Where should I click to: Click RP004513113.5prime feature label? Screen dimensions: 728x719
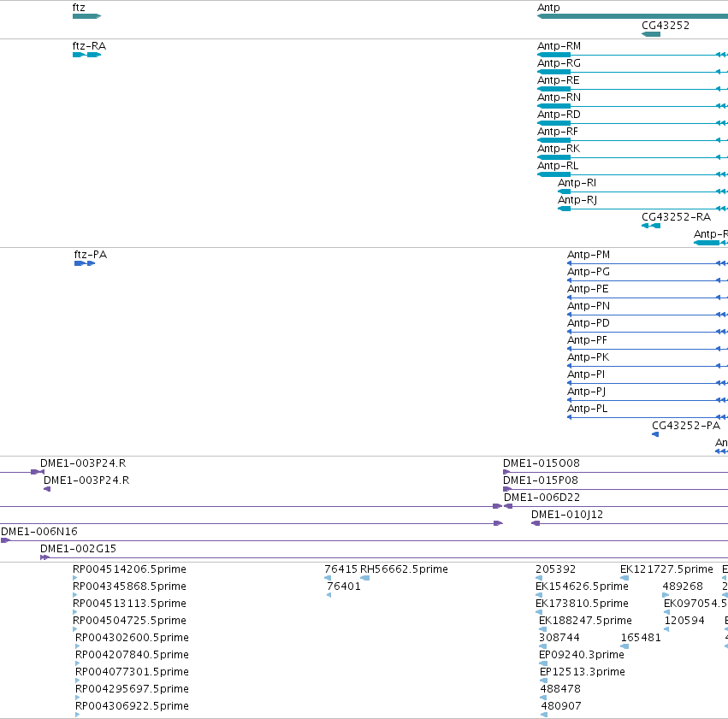coord(129,604)
